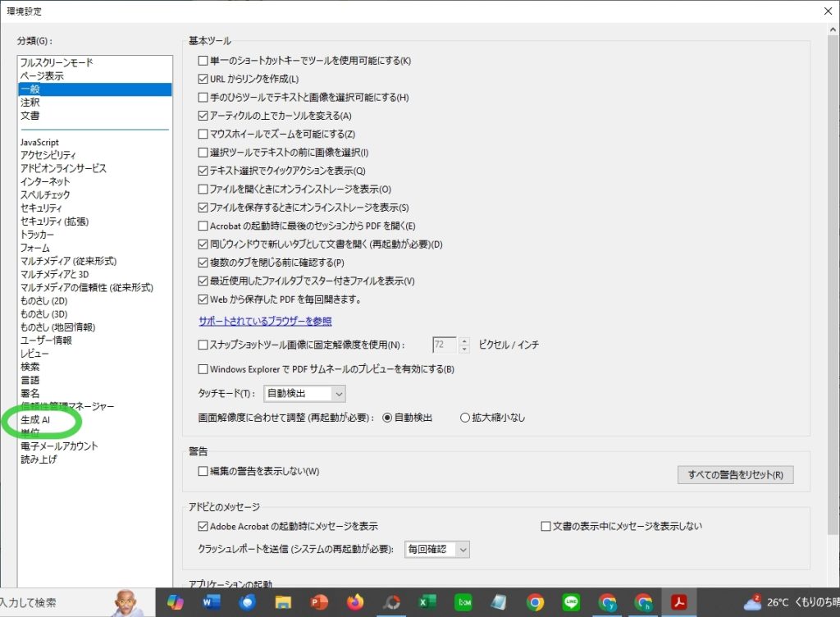
Task: Select 生成 AI in the category list
Action: pyautogui.click(x=35, y=420)
